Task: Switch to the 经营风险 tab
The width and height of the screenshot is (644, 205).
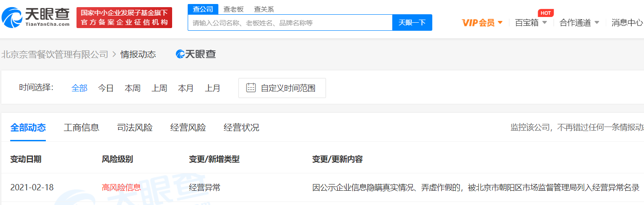Action: tap(188, 128)
